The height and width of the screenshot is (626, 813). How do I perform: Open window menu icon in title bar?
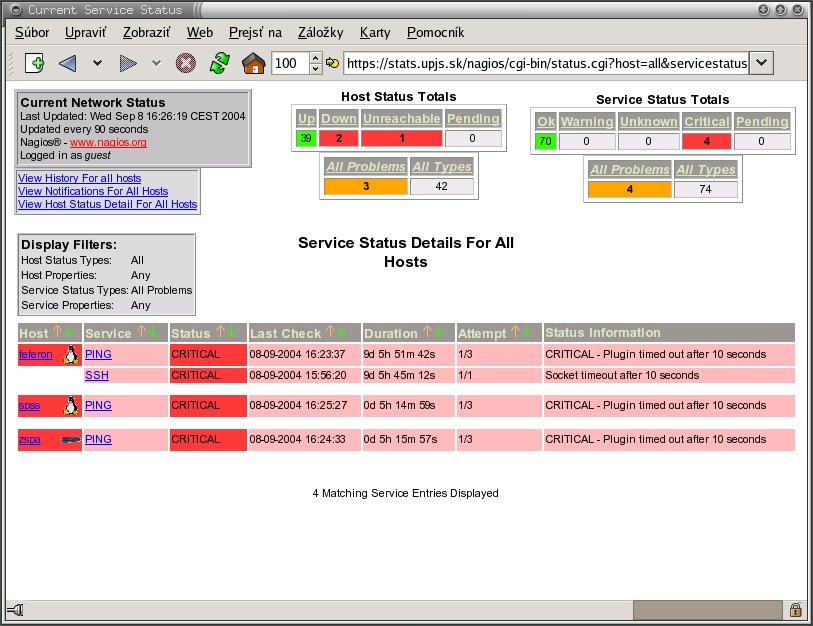click(x=16, y=10)
